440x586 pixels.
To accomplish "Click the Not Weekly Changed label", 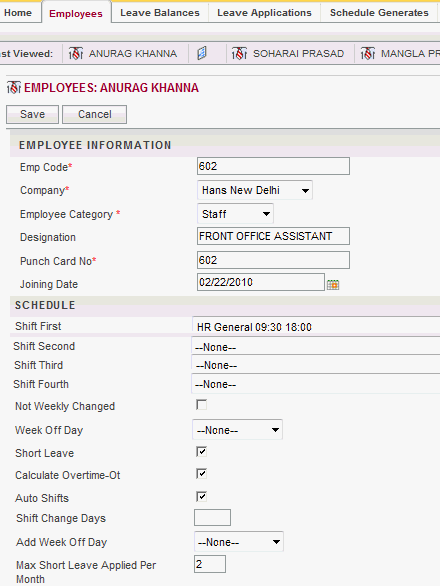I will tap(65, 406).
